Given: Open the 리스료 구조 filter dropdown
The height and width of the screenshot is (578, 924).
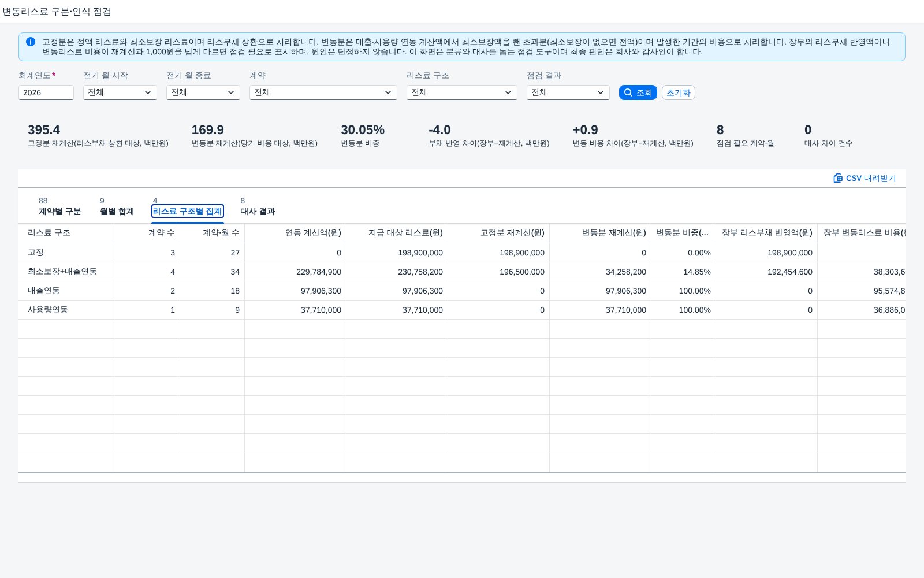Looking at the screenshot, I should coord(462,92).
